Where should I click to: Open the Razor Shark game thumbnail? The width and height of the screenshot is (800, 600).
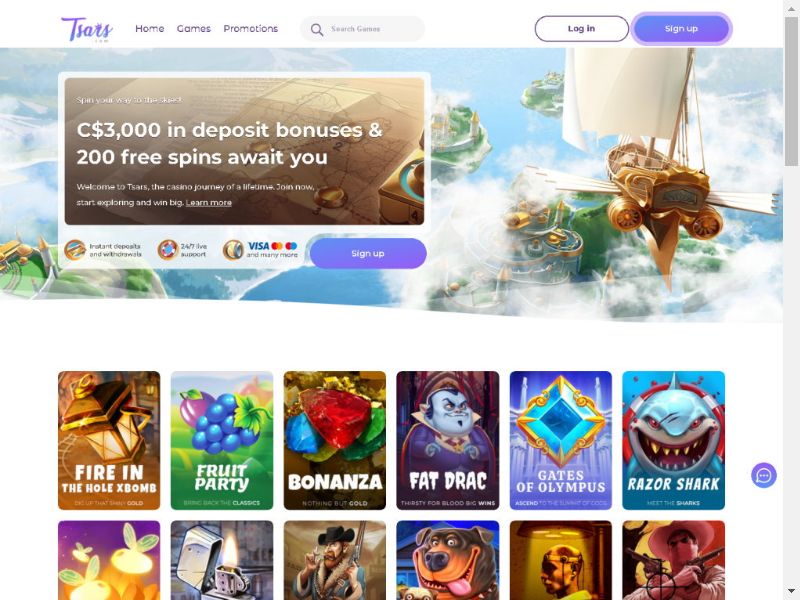point(673,440)
